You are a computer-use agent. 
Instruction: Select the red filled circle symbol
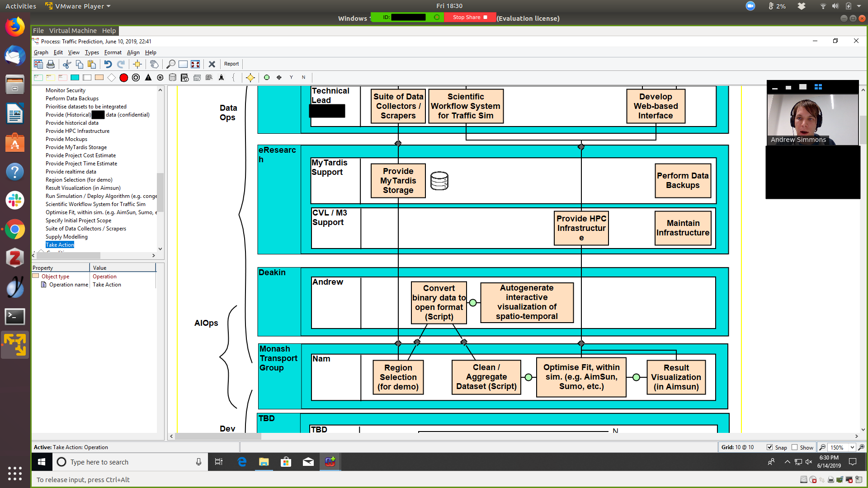click(x=123, y=78)
